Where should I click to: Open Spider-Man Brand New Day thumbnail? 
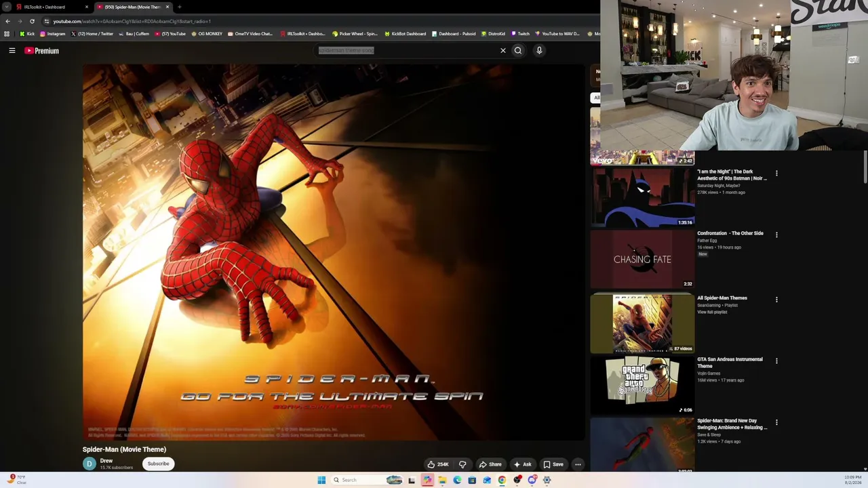tap(642, 445)
